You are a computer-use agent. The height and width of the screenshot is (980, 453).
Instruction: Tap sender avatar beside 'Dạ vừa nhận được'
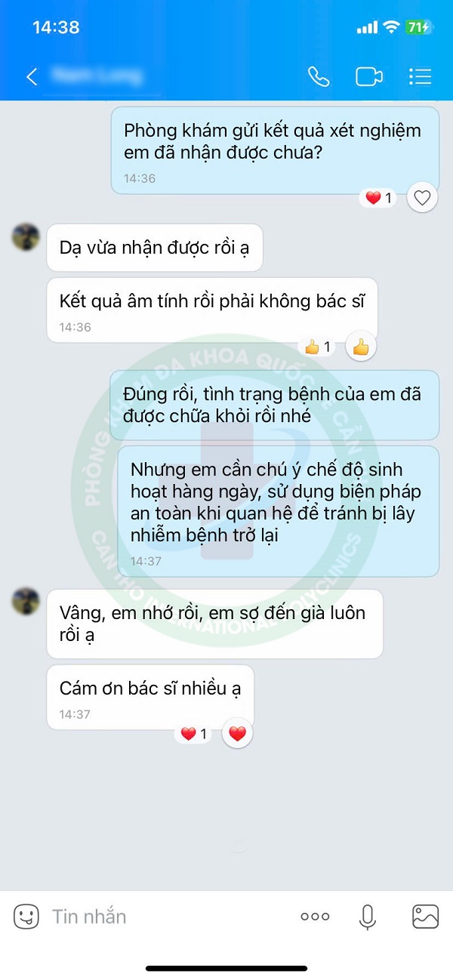26,237
